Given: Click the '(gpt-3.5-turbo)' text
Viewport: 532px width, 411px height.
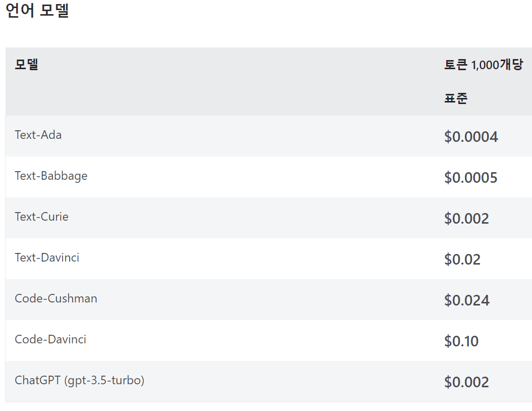Looking at the screenshot, I should (104, 380).
